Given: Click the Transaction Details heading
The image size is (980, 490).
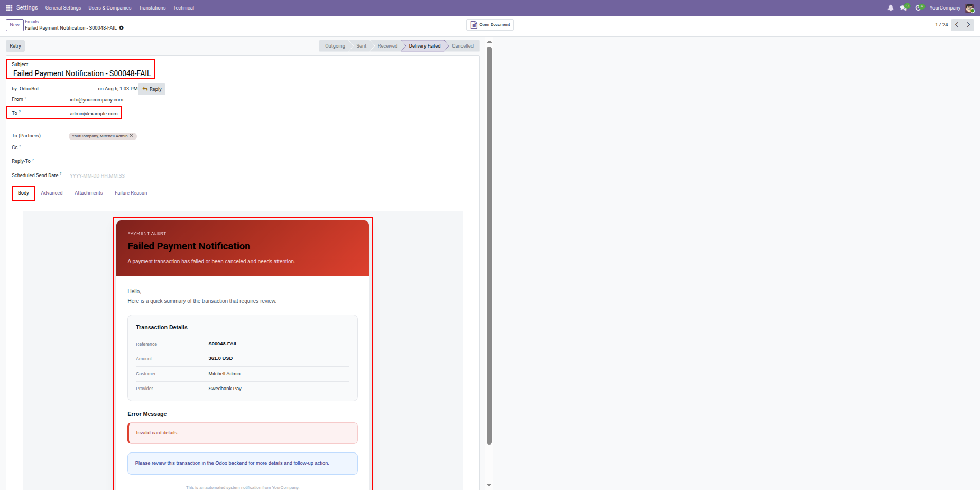Looking at the screenshot, I should [162, 328].
